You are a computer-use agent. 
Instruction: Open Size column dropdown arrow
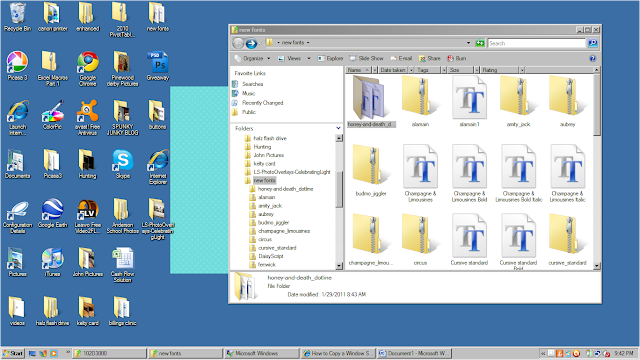pyautogui.click(x=477, y=70)
